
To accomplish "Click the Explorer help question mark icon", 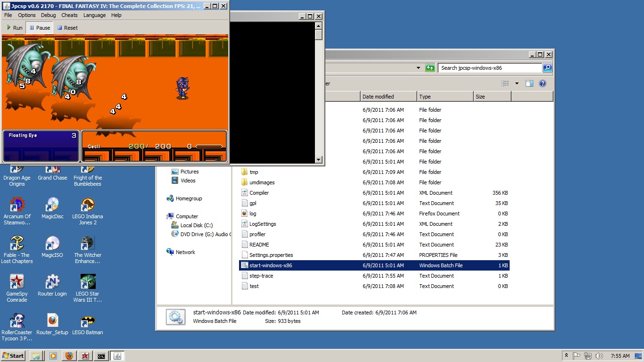I will click(542, 83).
